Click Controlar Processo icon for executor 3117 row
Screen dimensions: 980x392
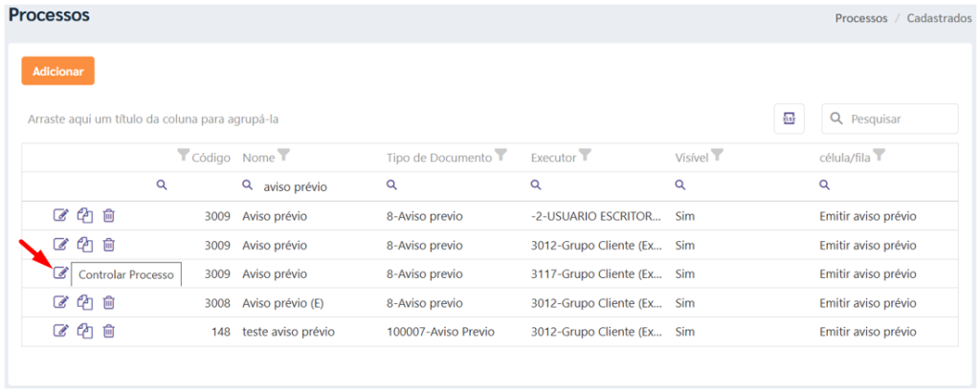(x=60, y=272)
